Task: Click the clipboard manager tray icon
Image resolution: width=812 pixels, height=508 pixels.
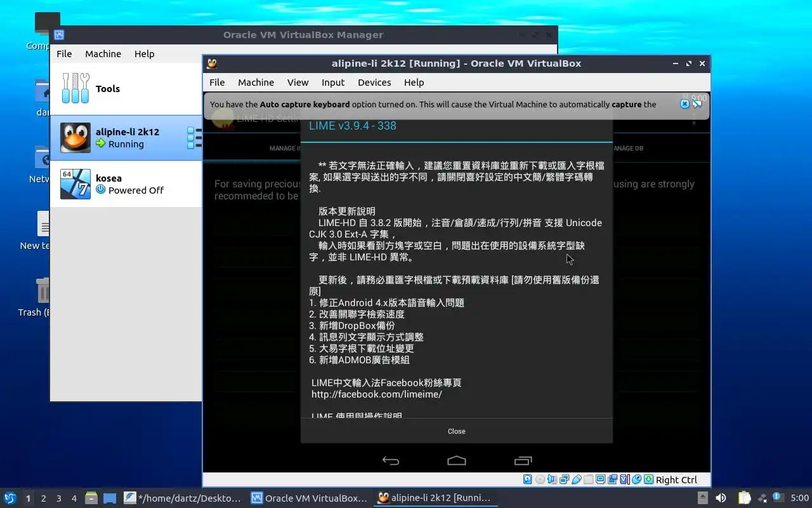Action: [745, 498]
